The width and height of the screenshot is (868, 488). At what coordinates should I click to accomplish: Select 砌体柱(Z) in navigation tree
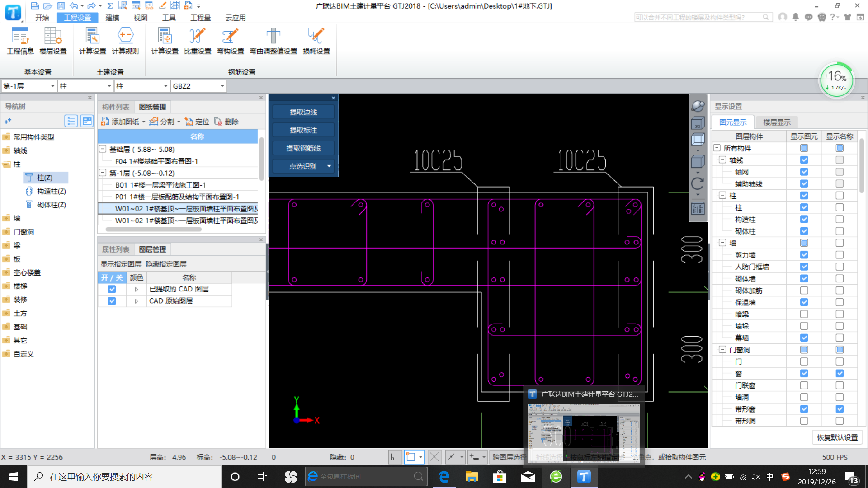tap(46, 205)
